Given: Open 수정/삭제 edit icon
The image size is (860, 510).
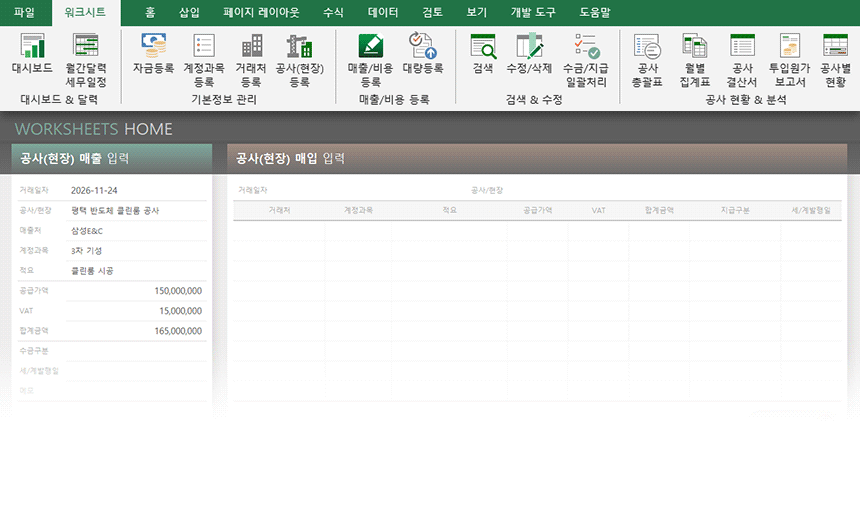Looking at the screenshot, I should pos(529,46).
